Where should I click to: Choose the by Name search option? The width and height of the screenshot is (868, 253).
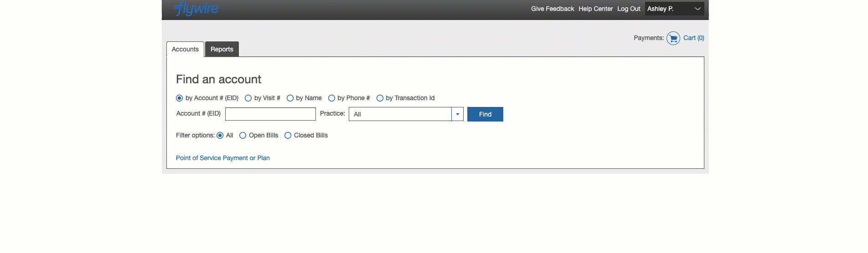pos(290,98)
